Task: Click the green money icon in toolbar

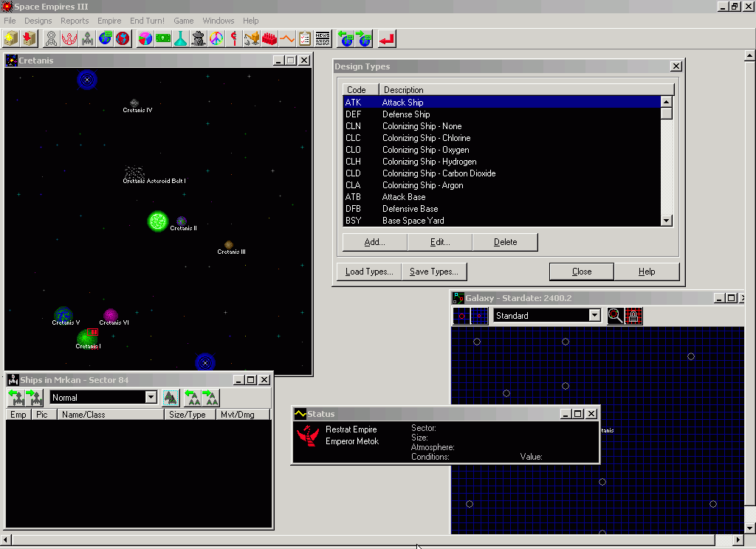Action: pos(163,38)
